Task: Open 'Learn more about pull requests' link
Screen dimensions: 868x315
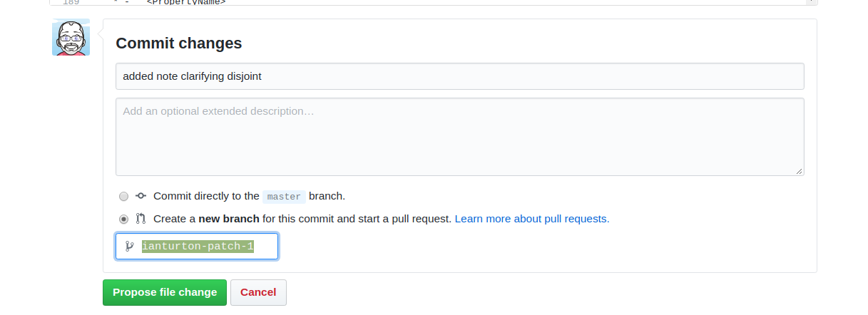Action: (x=532, y=219)
